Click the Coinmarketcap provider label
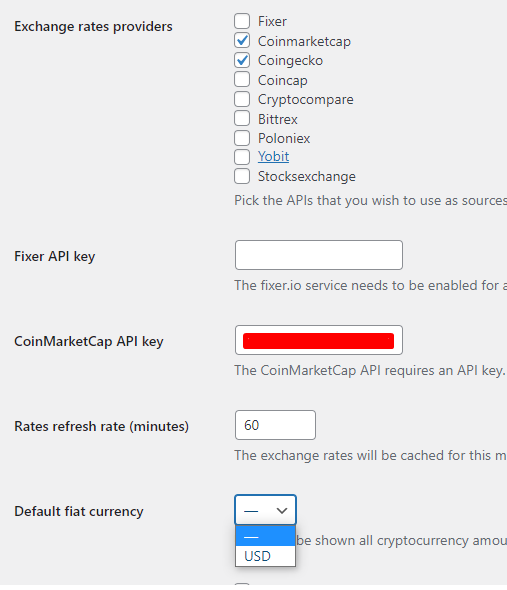Screen dimensions: 507x590 coord(304,41)
